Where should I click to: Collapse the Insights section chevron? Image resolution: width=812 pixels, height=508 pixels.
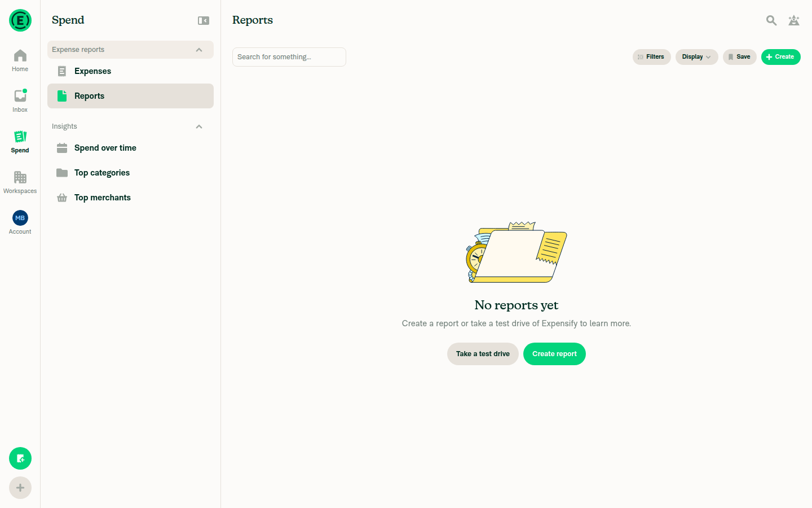[x=199, y=126]
